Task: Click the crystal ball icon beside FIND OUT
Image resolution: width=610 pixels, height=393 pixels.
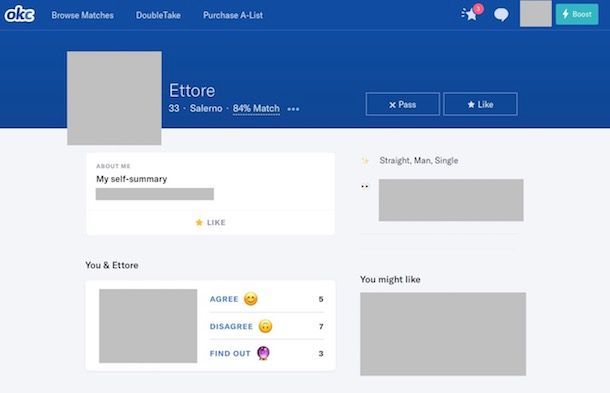Action: point(263,353)
